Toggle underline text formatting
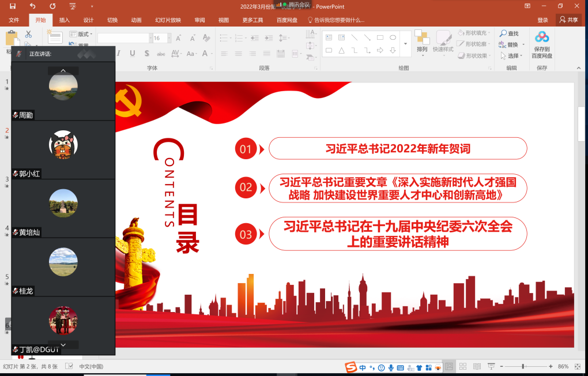 click(133, 54)
